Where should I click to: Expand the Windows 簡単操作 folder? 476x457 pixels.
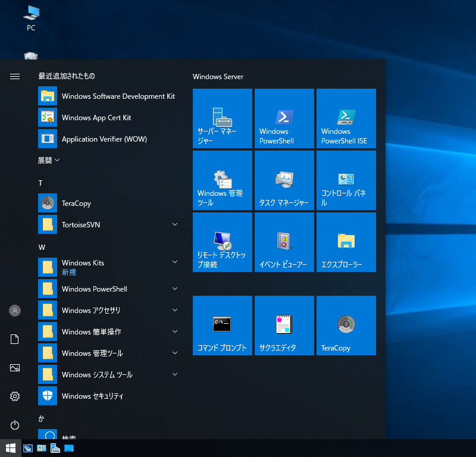pos(109,331)
